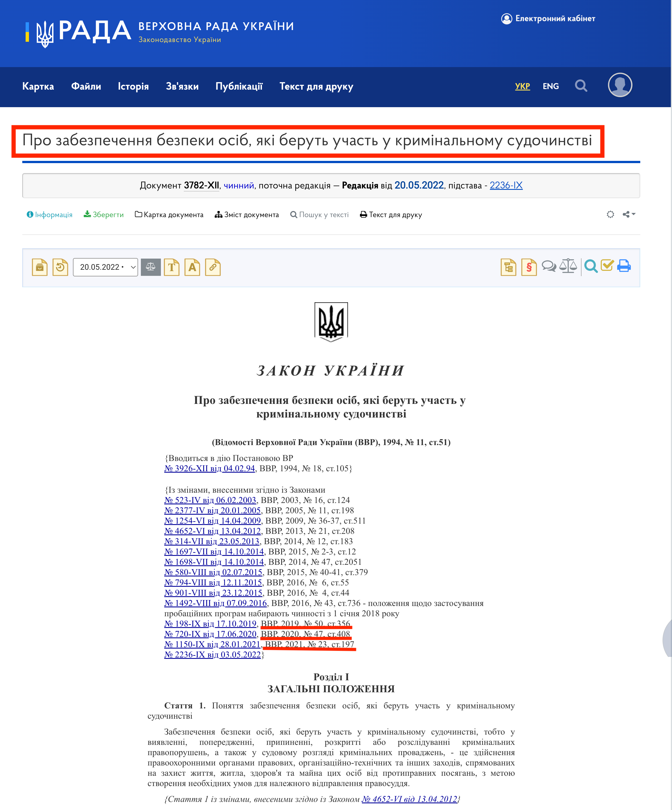
Task: Open the comments speech-bubbles icon
Action: point(549,266)
